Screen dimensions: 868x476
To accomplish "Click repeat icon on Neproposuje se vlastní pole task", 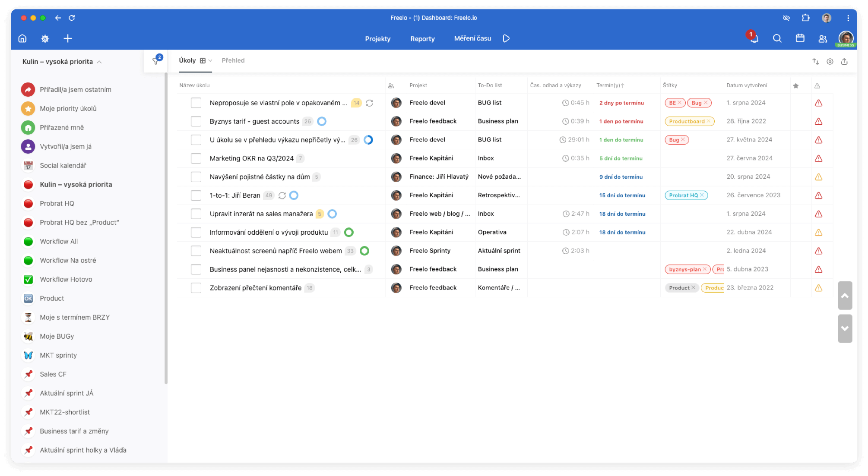I will click(370, 103).
